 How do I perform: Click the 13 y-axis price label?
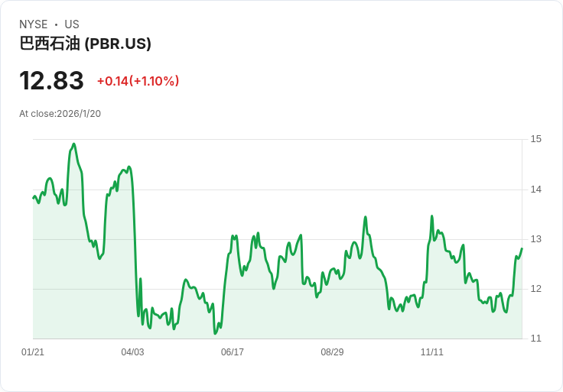tap(535, 239)
